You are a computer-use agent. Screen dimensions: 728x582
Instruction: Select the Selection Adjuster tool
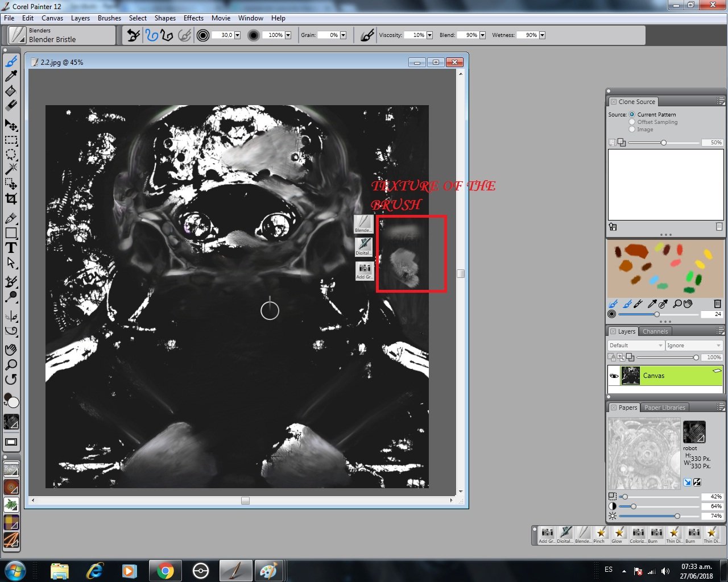(x=11, y=184)
